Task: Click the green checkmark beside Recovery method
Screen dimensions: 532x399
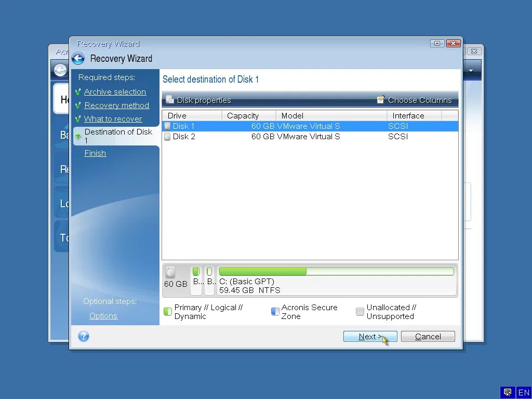Action: pos(78,105)
